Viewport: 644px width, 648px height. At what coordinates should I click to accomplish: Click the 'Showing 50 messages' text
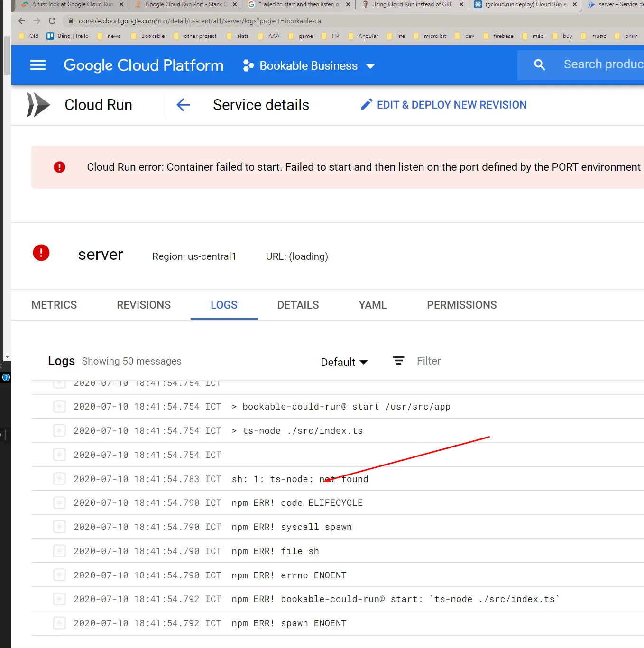[x=132, y=361]
